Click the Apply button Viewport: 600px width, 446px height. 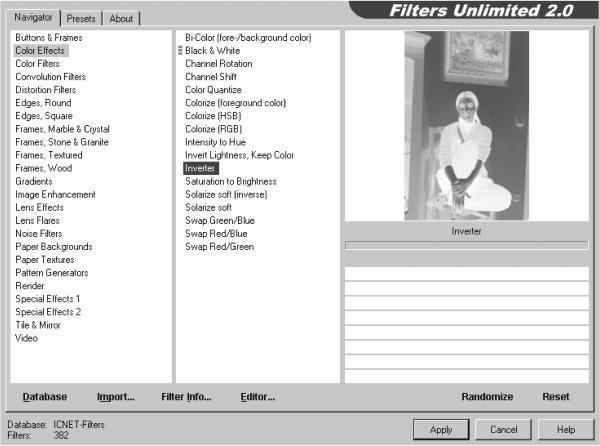pos(441,430)
